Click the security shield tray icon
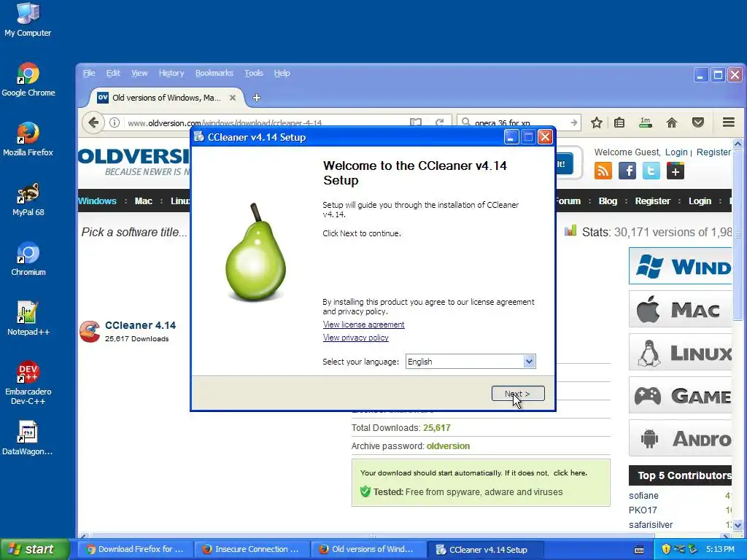The height and width of the screenshot is (560, 747). tap(666, 549)
